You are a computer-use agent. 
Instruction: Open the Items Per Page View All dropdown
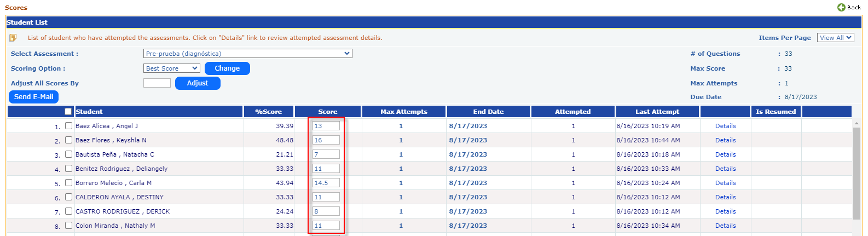point(835,38)
